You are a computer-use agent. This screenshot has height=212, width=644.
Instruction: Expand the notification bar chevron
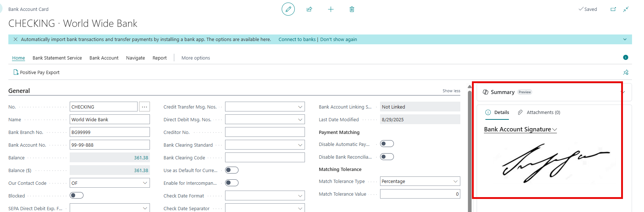[625, 39]
